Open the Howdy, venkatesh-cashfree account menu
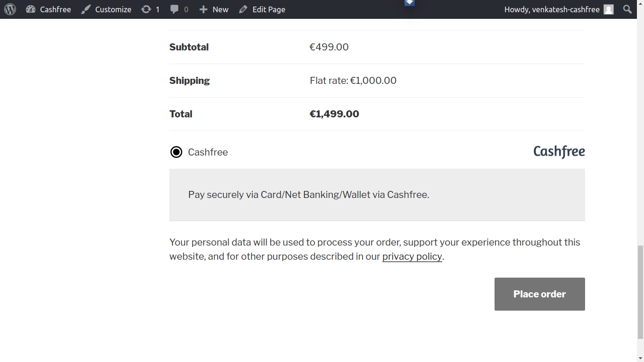644x362 pixels. pyautogui.click(x=552, y=9)
